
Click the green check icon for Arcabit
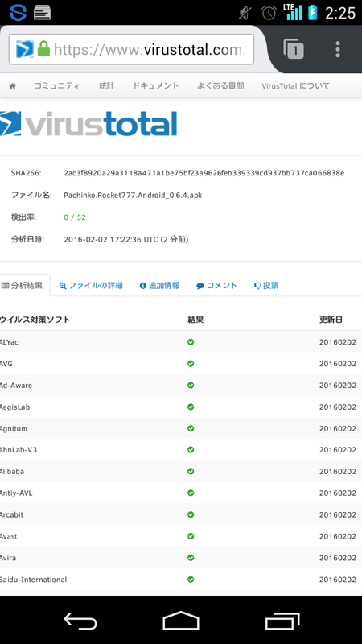click(x=191, y=514)
